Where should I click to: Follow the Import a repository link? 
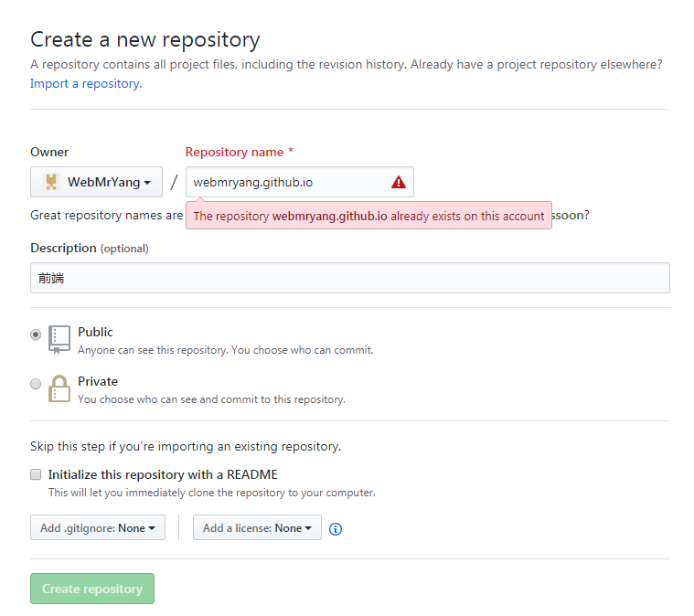tap(85, 83)
